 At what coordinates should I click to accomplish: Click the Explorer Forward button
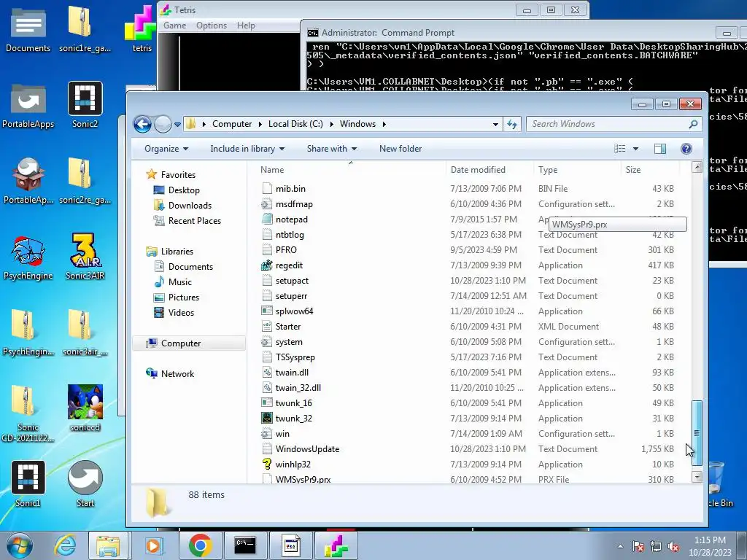[163, 124]
